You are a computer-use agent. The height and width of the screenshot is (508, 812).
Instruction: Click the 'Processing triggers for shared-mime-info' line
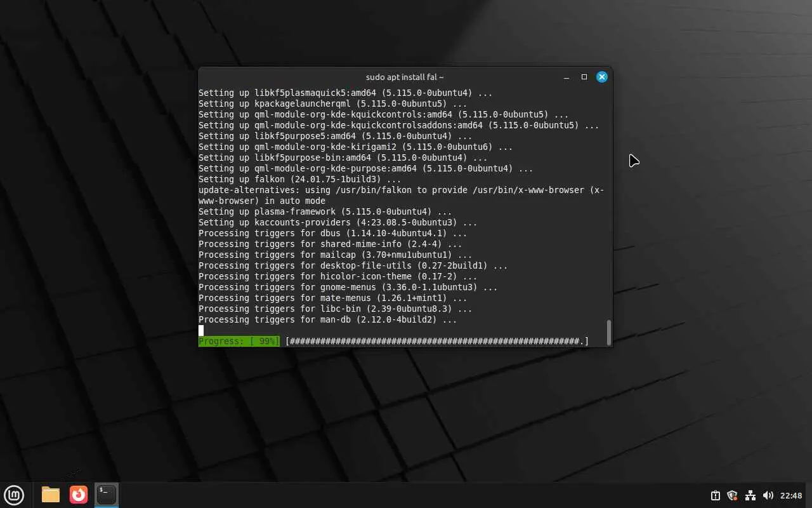click(x=331, y=244)
